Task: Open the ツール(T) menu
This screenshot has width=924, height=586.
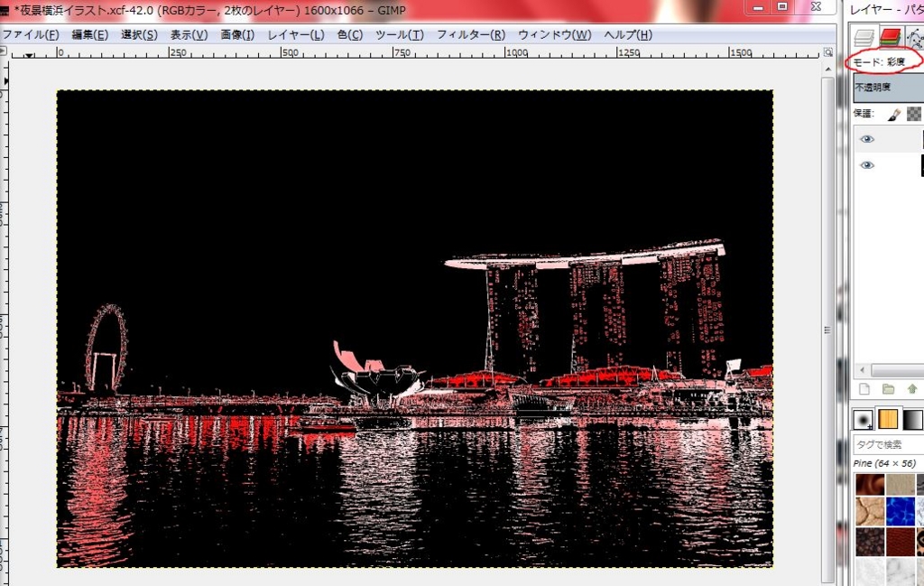Action: (400, 35)
